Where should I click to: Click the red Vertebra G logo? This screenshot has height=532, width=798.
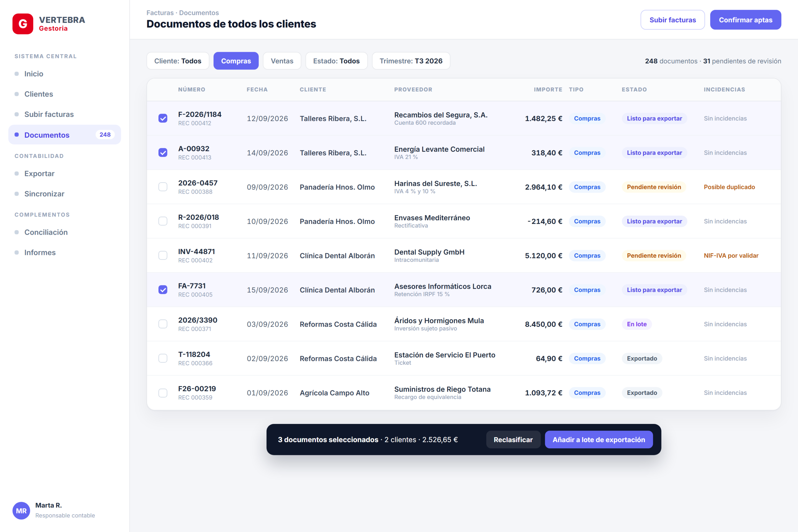(23, 24)
